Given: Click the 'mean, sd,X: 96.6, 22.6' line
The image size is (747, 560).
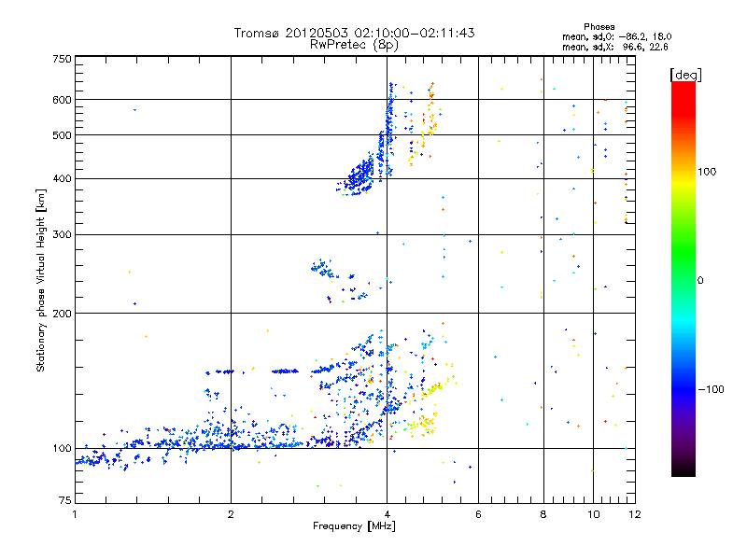Looking at the screenshot, I should pos(614,47).
